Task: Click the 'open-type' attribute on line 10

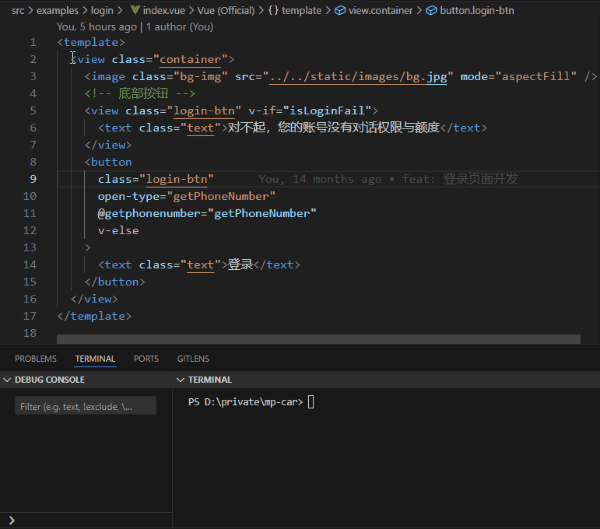Action: 129,196
